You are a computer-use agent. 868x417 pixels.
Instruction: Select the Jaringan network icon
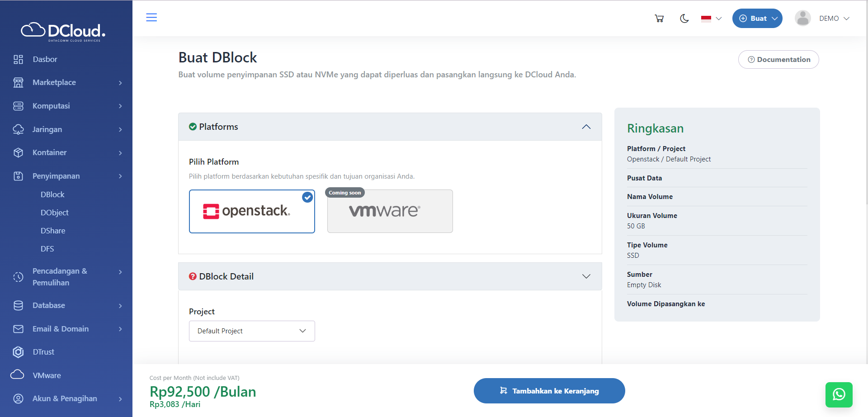click(x=18, y=129)
